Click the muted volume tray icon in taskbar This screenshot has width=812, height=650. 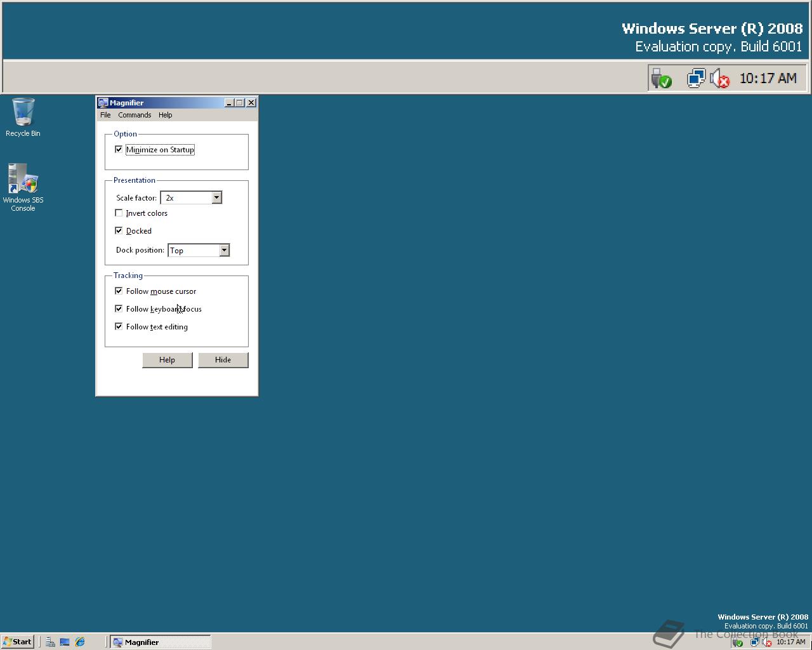(767, 642)
